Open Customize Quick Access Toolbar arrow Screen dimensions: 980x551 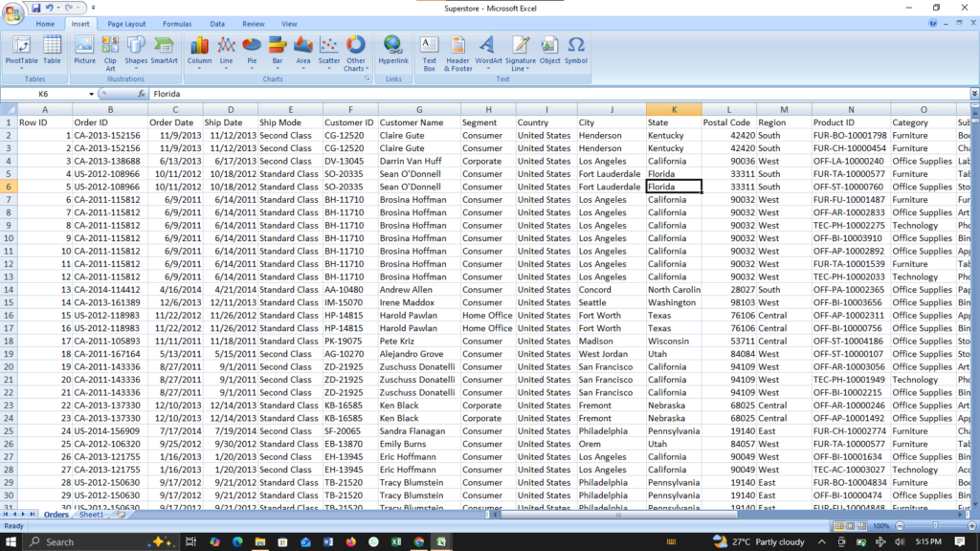point(93,8)
